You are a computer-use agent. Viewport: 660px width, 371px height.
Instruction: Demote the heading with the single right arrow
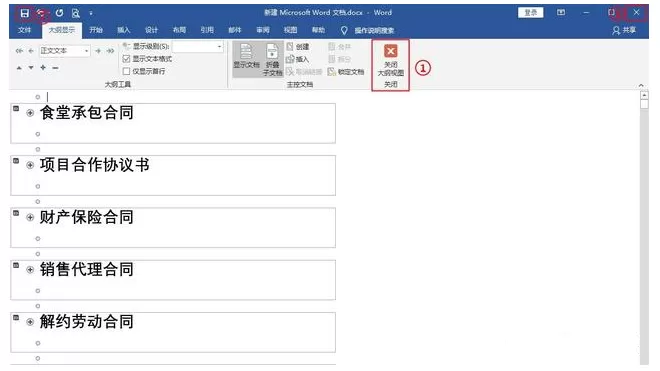point(98,51)
